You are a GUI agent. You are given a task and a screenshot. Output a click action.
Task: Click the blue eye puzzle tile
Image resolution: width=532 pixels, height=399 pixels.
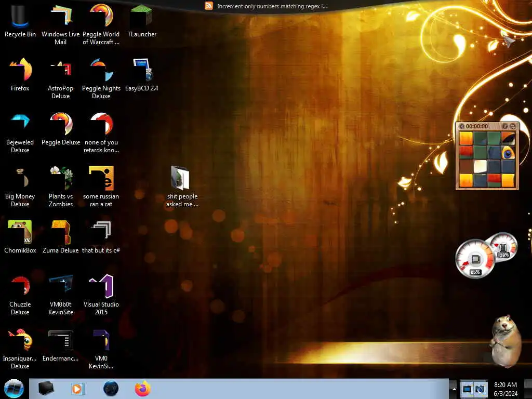[x=508, y=153]
